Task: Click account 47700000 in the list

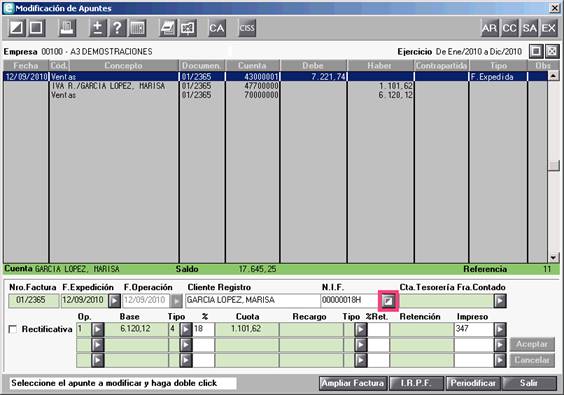Action: (x=261, y=86)
